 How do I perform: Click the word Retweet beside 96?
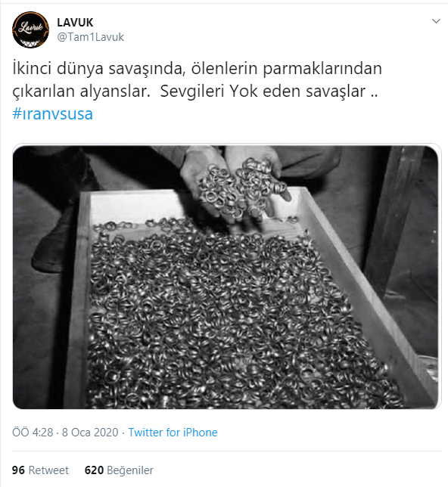pos(48,470)
